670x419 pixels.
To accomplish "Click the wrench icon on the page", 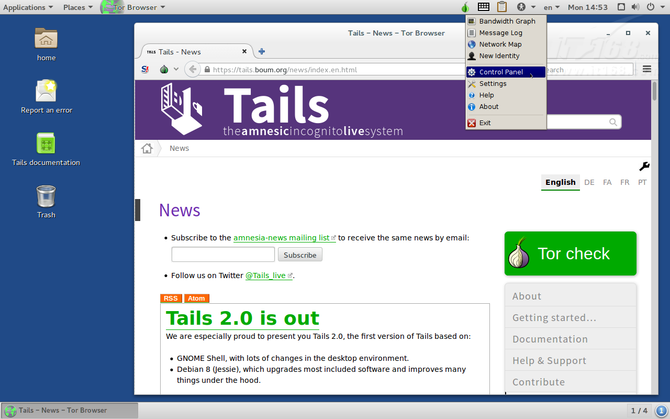I will pyautogui.click(x=644, y=166).
